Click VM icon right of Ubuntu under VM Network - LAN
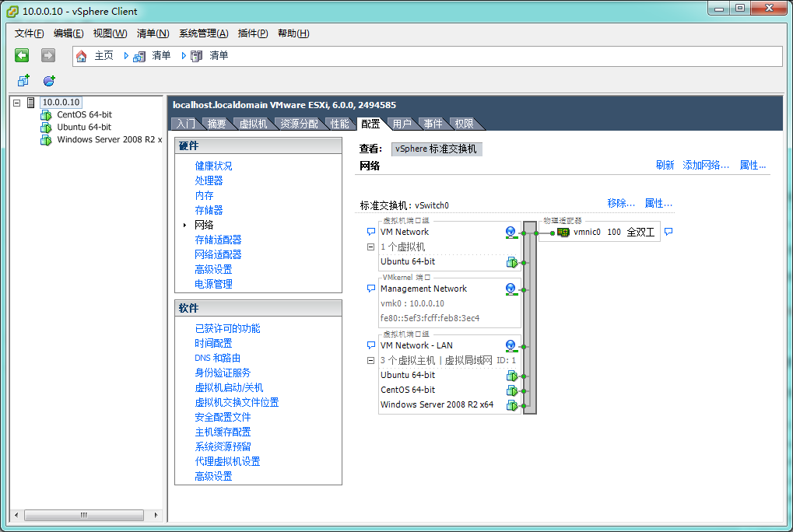The image size is (793, 532). click(512, 376)
